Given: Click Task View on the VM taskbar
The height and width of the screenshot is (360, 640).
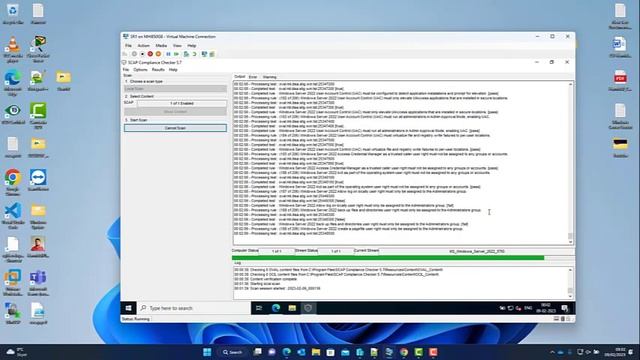Looking at the screenshot, I should coord(259,308).
